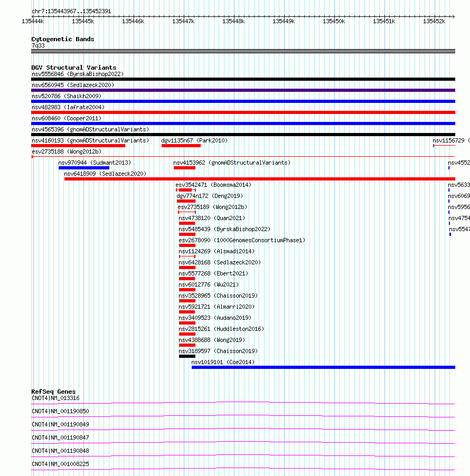Screen dimensions: 470x476
Task: Open the nsv482983 (Iafrate2004) variant label
Action: tap(68, 107)
